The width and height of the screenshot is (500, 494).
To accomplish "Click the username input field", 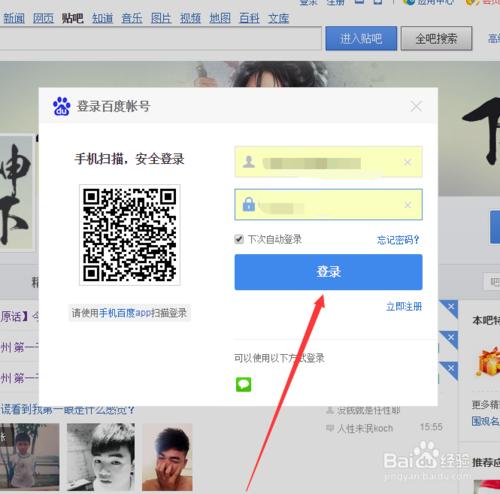I will coord(328,162).
